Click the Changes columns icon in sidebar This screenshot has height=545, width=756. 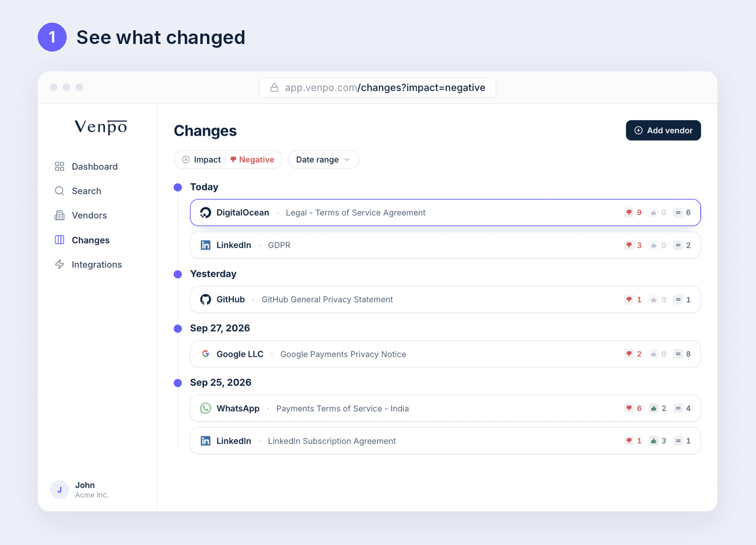pos(60,240)
